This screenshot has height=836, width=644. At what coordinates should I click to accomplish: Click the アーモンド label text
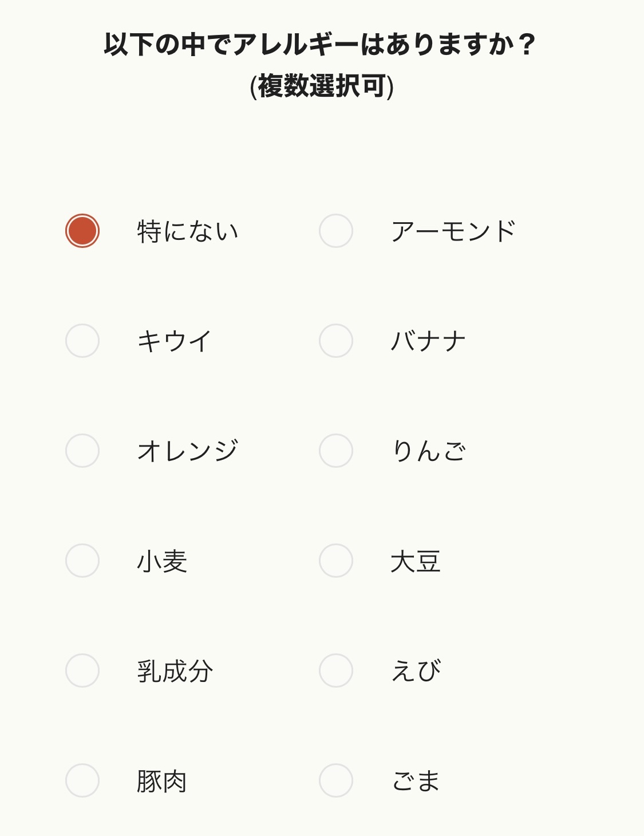tap(454, 231)
